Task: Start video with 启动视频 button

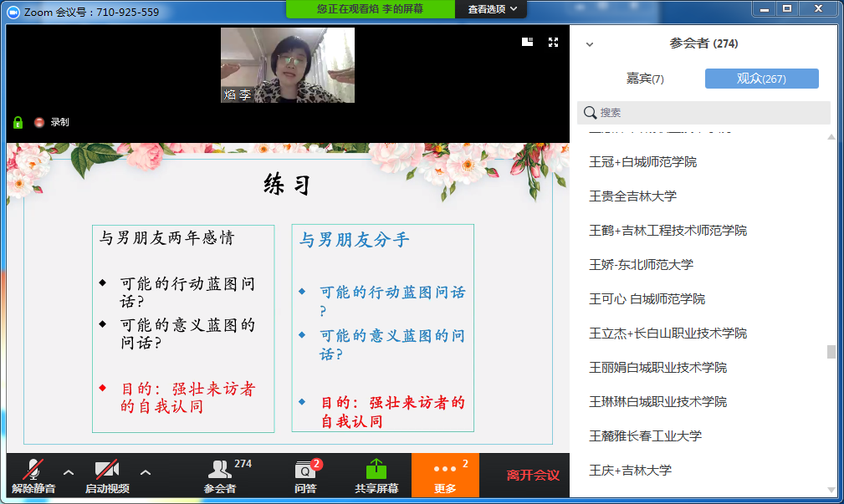Action: [107, 476]
